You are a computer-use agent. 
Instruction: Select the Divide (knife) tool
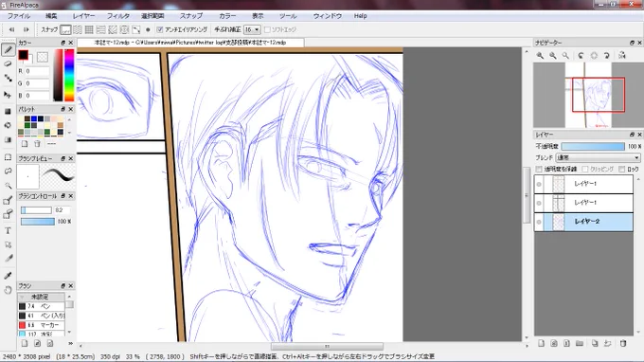[8, 259]
